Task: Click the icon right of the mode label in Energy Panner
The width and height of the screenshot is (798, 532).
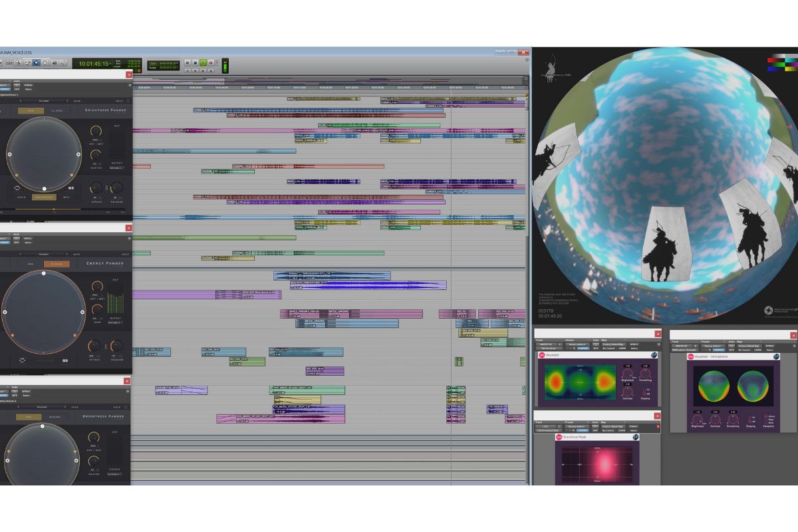Action: coord(66,360)
